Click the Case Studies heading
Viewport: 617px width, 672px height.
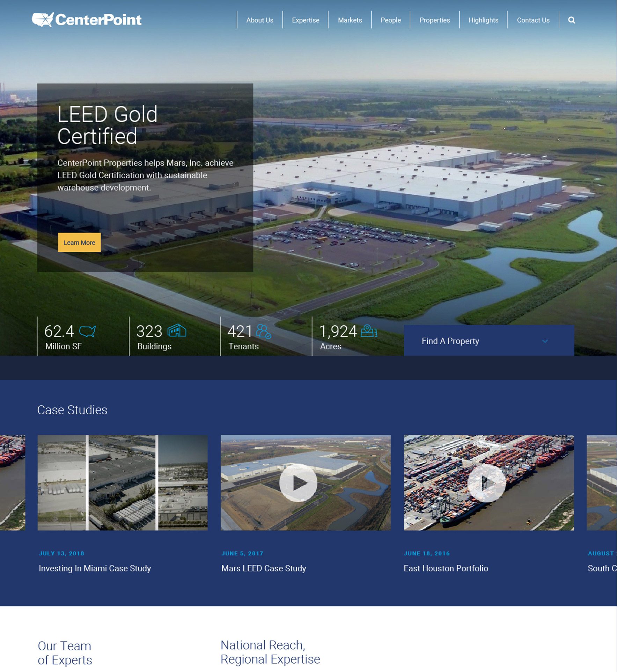point(72,410)
